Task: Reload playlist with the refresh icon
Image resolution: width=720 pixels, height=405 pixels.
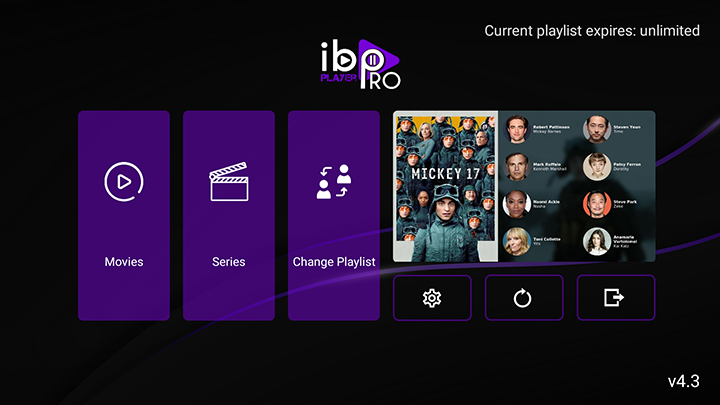Action: point(523,298)
